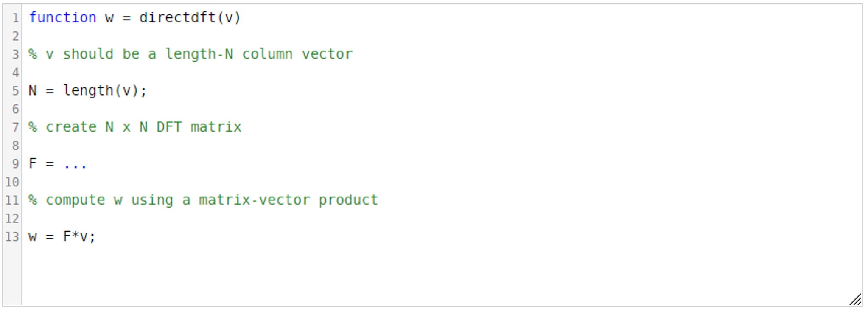
Task: Click the word 'DFT' in the line 7 comment
Action: 169,127
